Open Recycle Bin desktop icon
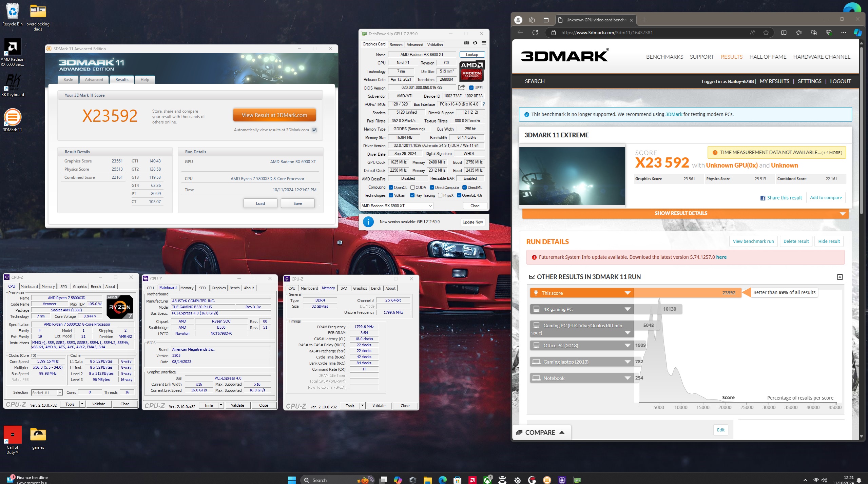The image size is (868, 484). tap(13, 14)
